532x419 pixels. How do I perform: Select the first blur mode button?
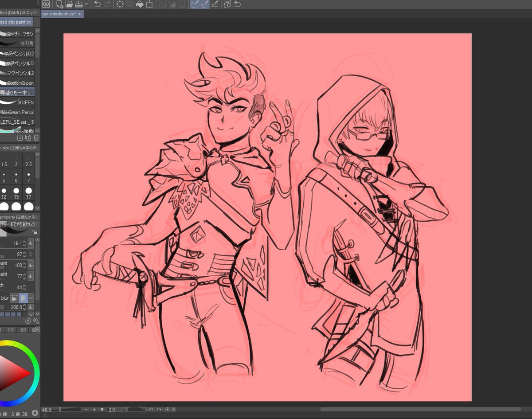click(15, 298)
